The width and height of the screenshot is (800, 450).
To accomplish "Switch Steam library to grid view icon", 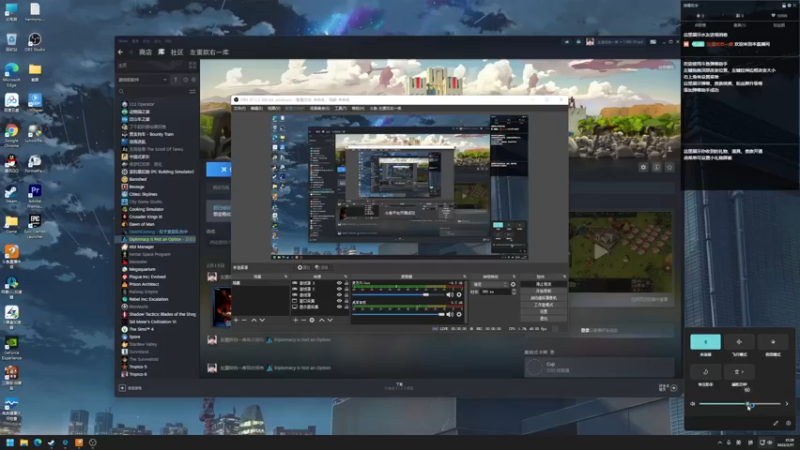I will coord(192,65).
